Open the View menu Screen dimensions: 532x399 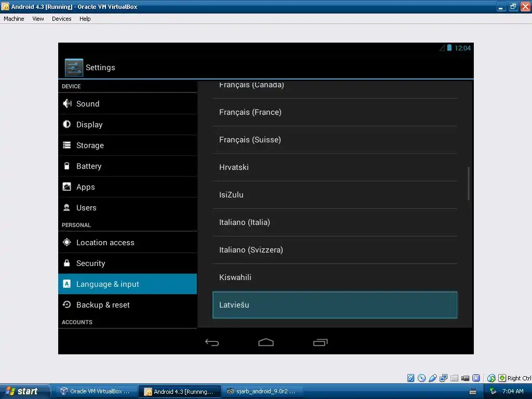coord(38,19)
